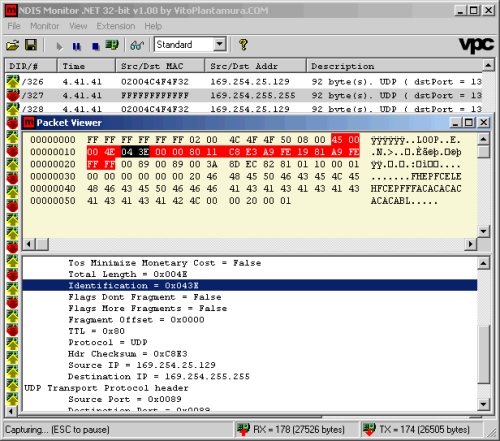Open the Extension menu

pos(116,26)
